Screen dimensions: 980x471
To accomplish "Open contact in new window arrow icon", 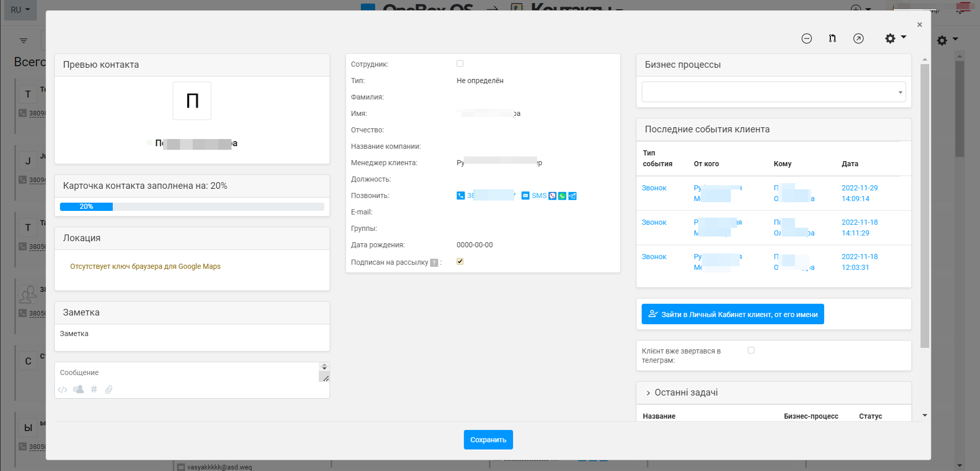I will click(x=858, y=38).
